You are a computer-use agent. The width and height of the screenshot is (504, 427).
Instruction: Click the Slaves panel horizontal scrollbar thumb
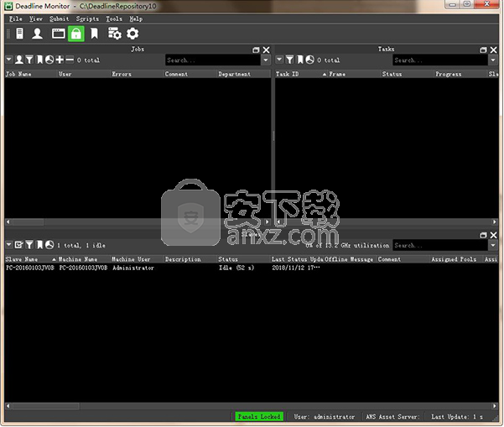click(45, 406)
